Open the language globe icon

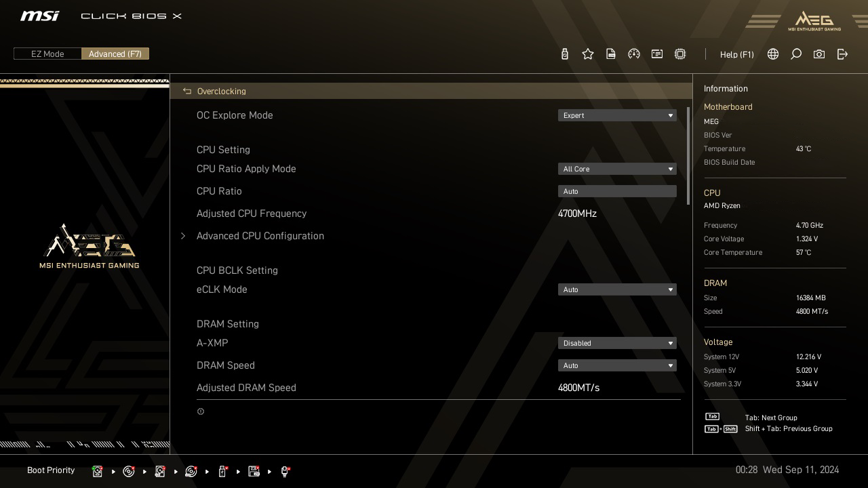(x=773, y=54)
